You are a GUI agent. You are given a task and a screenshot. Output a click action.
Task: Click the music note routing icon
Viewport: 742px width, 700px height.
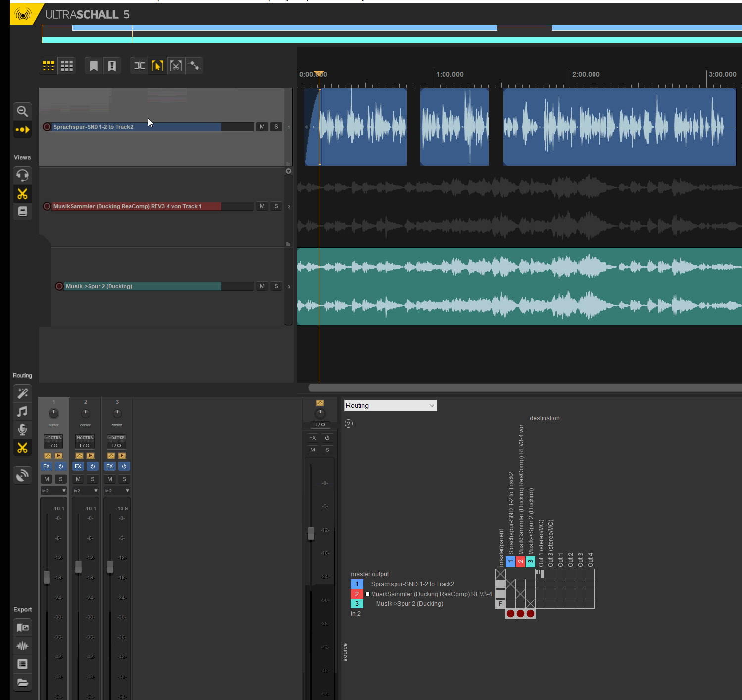(x=22, y=411)
